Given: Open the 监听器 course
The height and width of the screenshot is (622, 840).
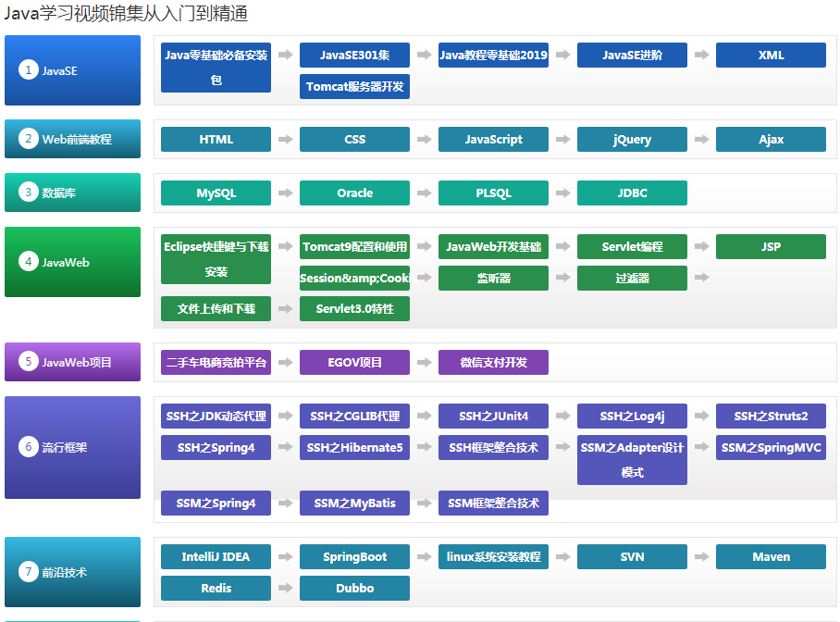Looking at the screenshot, I should point(493,278).
